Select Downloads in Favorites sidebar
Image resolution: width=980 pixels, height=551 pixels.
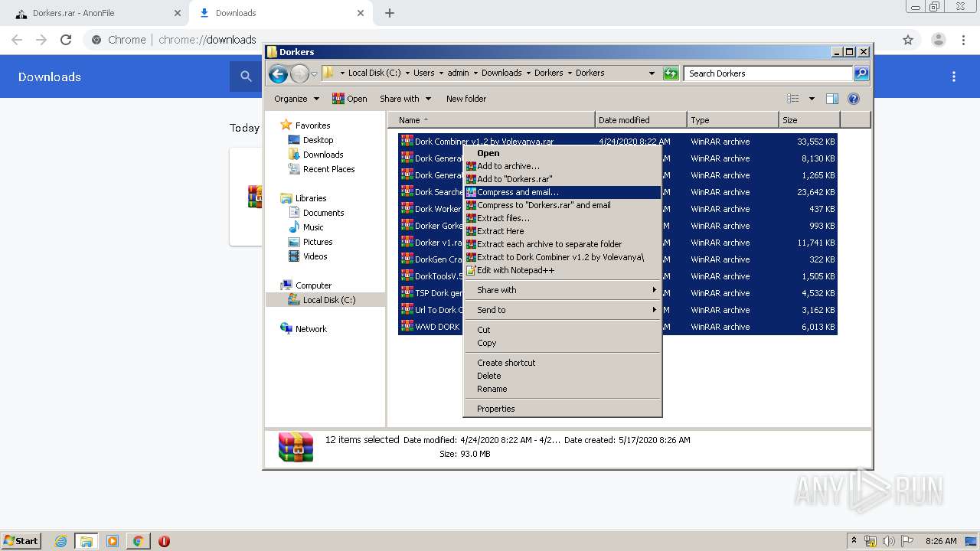tap(323, 155)
